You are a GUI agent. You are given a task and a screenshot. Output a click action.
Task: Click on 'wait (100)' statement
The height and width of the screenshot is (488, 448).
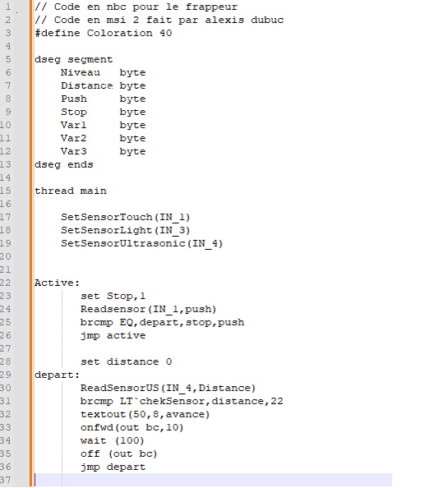[x=112, y=440]
